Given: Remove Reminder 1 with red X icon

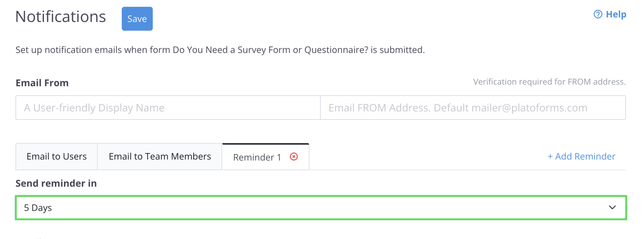Looking at the screenshot, I should pyautogui.click(x=293, y=157).
